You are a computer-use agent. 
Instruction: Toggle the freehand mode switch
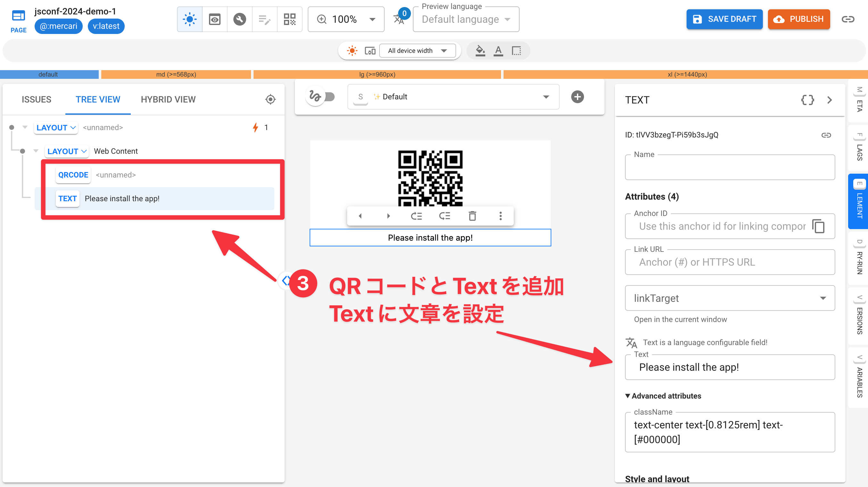321,97
